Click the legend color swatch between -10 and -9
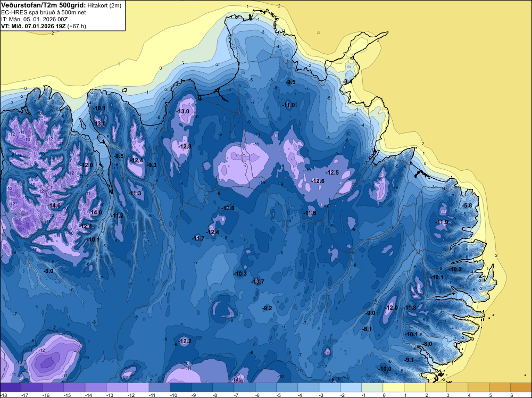Screen dimensions: 532x398 181,387
